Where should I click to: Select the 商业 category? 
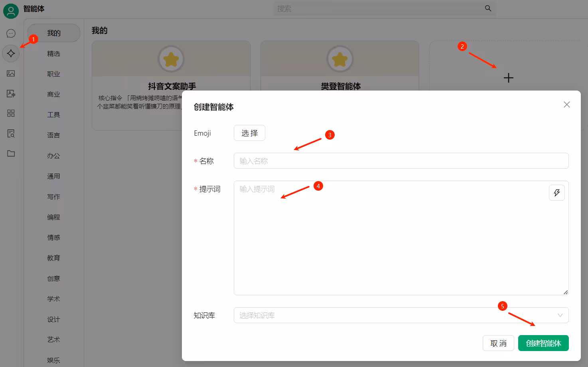[x=53, y=94]
